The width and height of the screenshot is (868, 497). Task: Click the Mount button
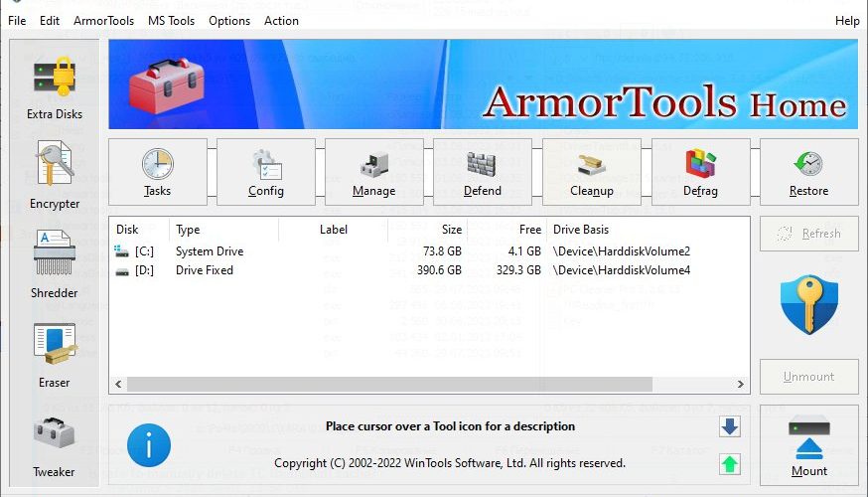(808, 445)
